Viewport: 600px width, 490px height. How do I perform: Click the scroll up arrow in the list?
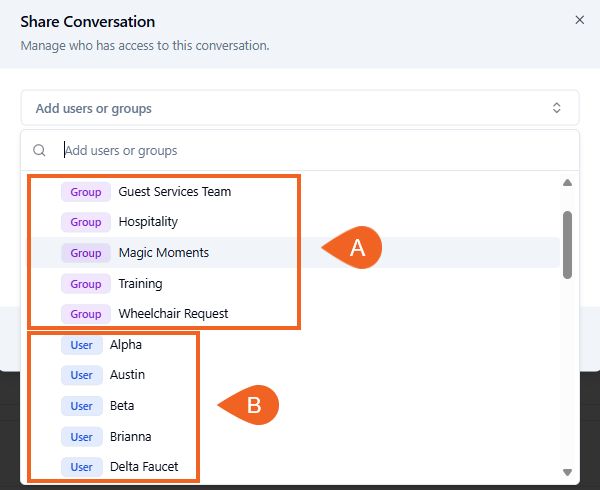coord(567,183)
